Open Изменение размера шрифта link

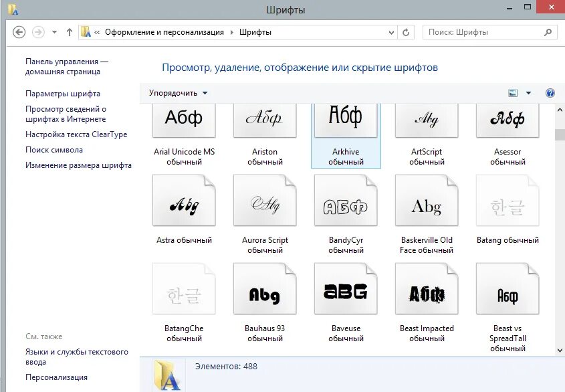point(78,165)
